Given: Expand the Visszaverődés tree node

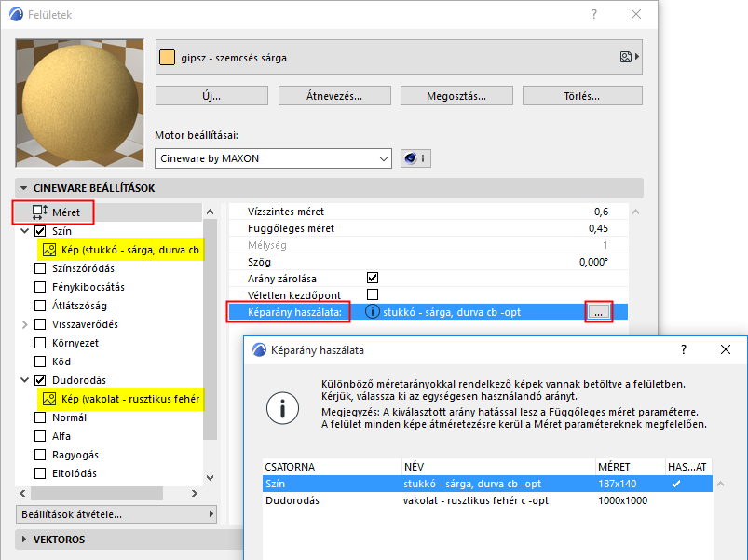Looking at the screenshot, I should click(x=25, y=324).
